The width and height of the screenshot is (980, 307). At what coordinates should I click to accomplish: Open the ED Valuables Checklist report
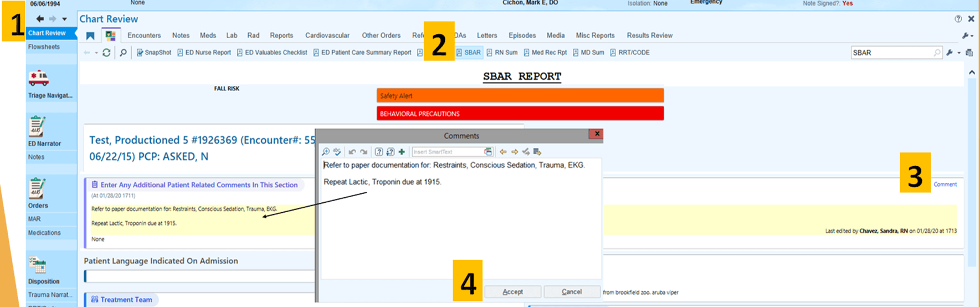point(271,53)
